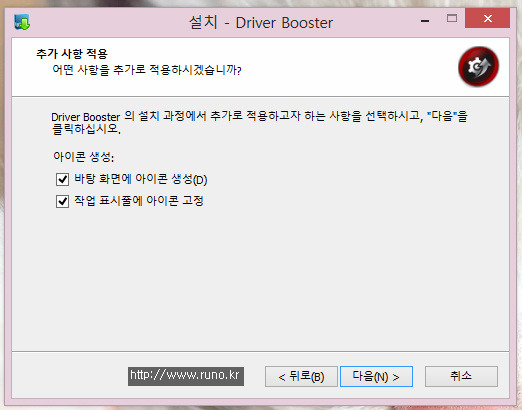Screen dimensions: 522x410
Task: Uncheck 작업 표시줄에 아이콘 고정 checkbox
Action: (x=62, y=201)
